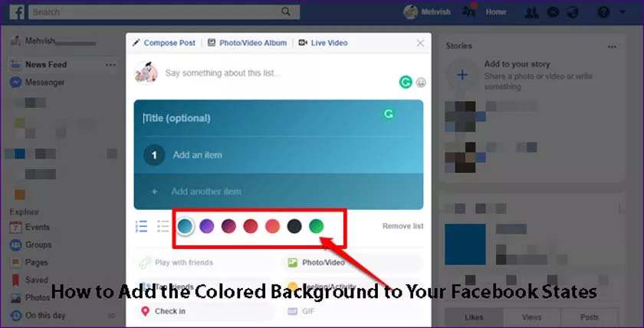Click Photo/Video option in composer
Image resolution: width=644 pixels, height=328 pixels.
[x=353, y=262]
